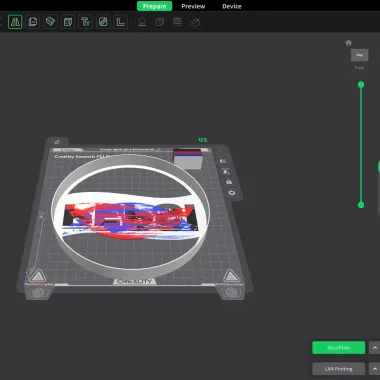Screen dimensions: 380x380
Task: Toggle the plate lock icon
Action: point(229,182)
